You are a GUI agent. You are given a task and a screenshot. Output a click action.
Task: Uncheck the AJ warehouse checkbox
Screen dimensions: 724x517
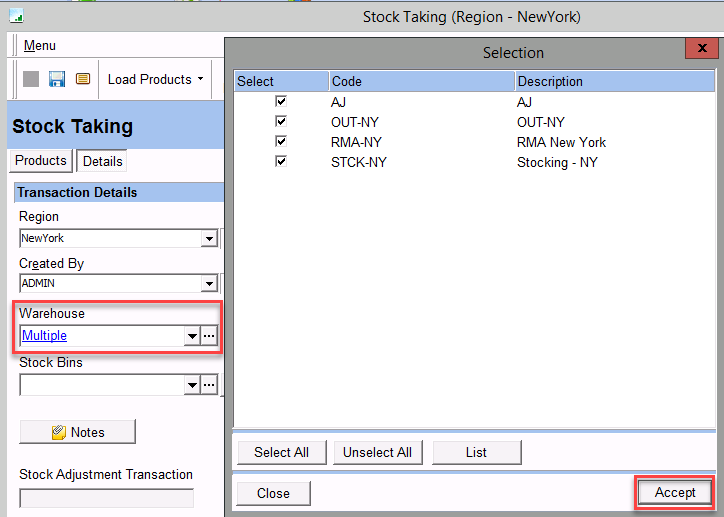tap(281, 101)
